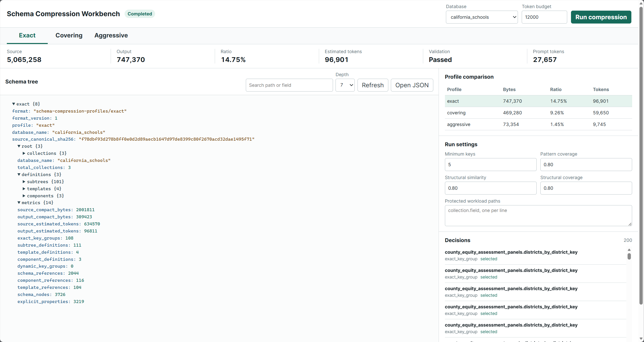The height and width of the screenshot is (342, 644).
Task: Collapse the definitions {3} node
Action: click(19, 175)
